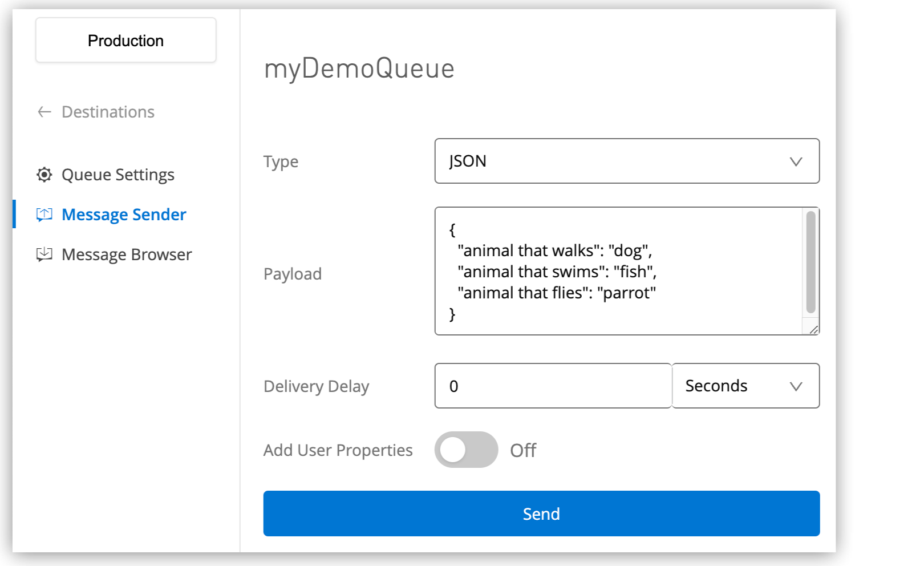
Task: Toggle Add User Properties on
Action: pyautogui.click(x=466, y=450)
